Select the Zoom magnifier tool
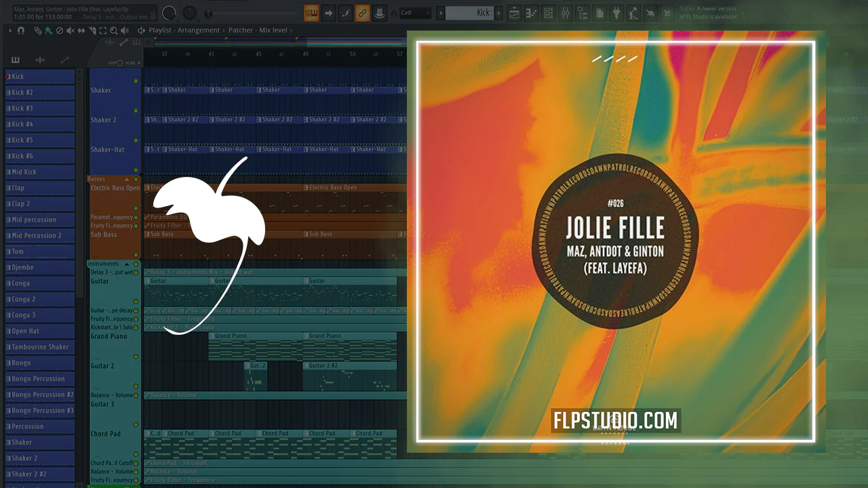 pos(114,30)
